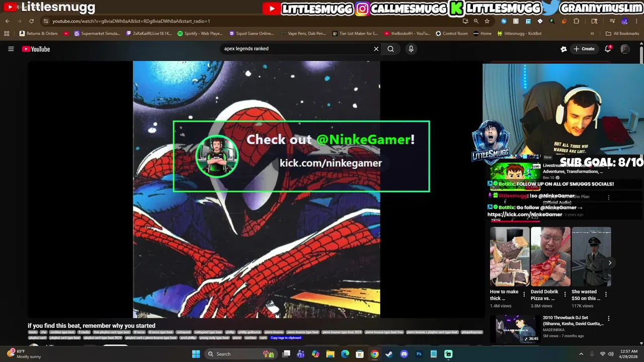Open the littlesmugg - KickBot bookmark

[519, 34]
